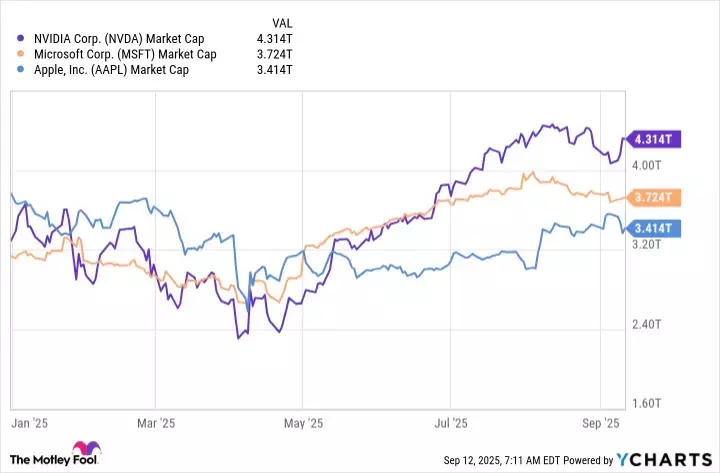720x473 pixels.
Task: Click the May '25 axis label
Action: coord(301,424)
